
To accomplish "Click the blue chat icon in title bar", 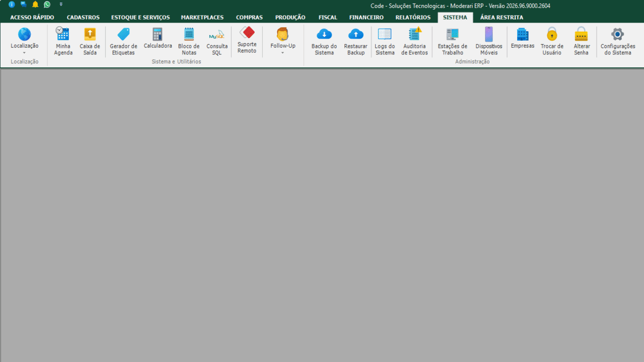I will (23, 5).
